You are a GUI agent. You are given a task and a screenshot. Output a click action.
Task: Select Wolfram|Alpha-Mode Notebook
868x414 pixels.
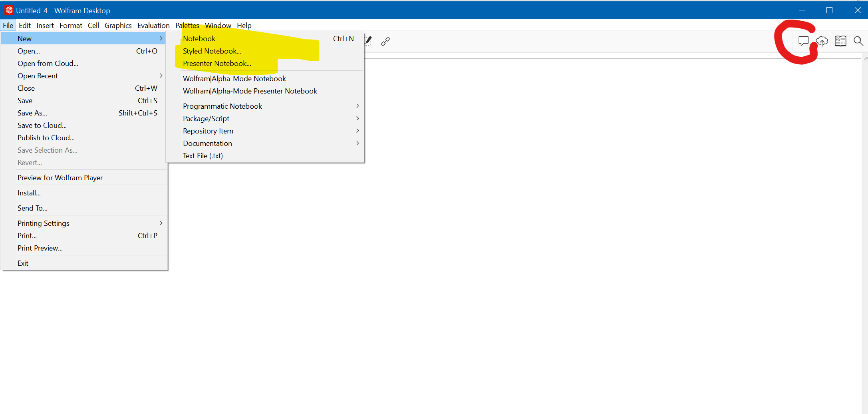[265, 79]
